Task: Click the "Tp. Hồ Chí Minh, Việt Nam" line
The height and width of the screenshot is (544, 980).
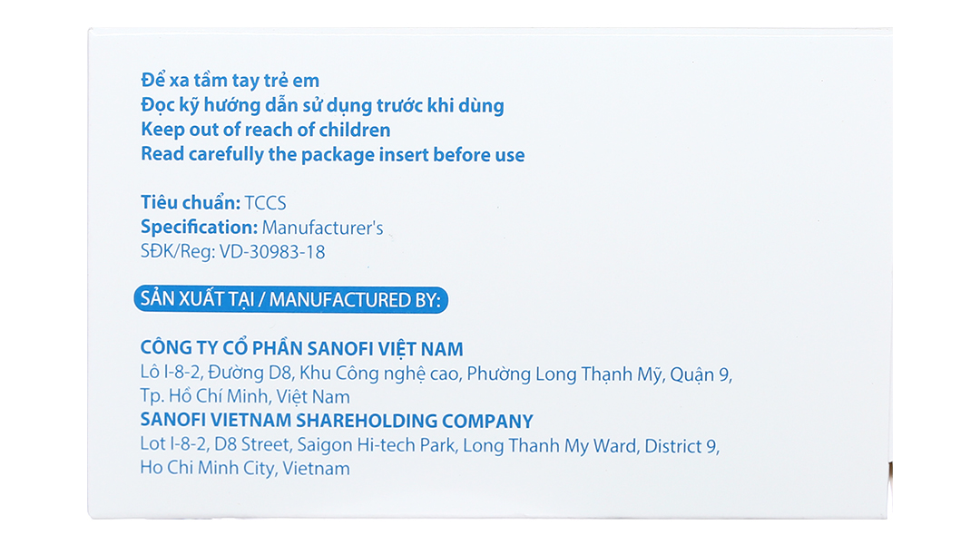Action: click(245, 397)
